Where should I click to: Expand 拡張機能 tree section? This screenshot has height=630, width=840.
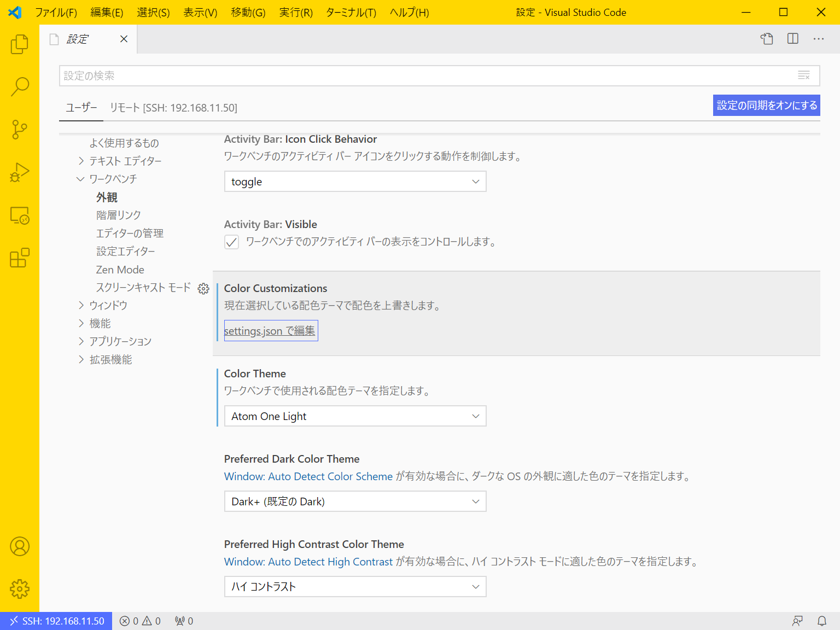(x=81, y=359)
